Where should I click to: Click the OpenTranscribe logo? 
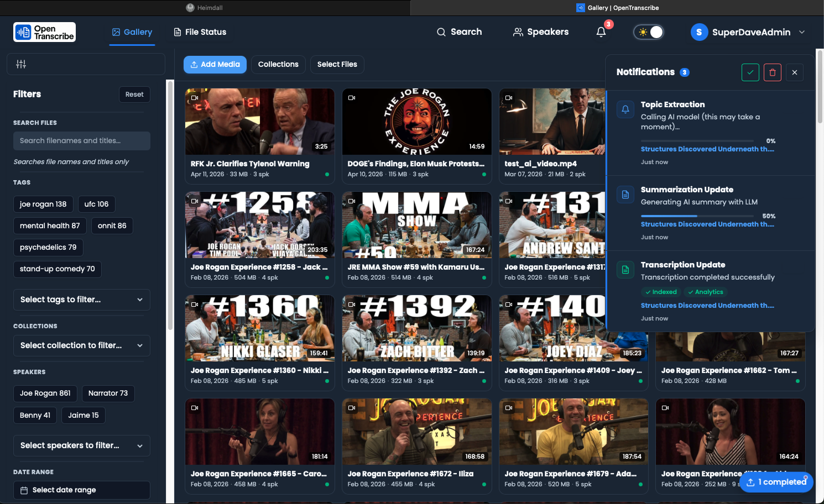[44, 32]
